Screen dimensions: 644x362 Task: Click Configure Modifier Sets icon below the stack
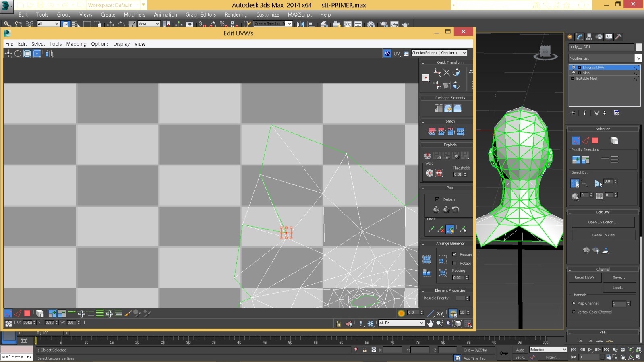pos(617,113)
